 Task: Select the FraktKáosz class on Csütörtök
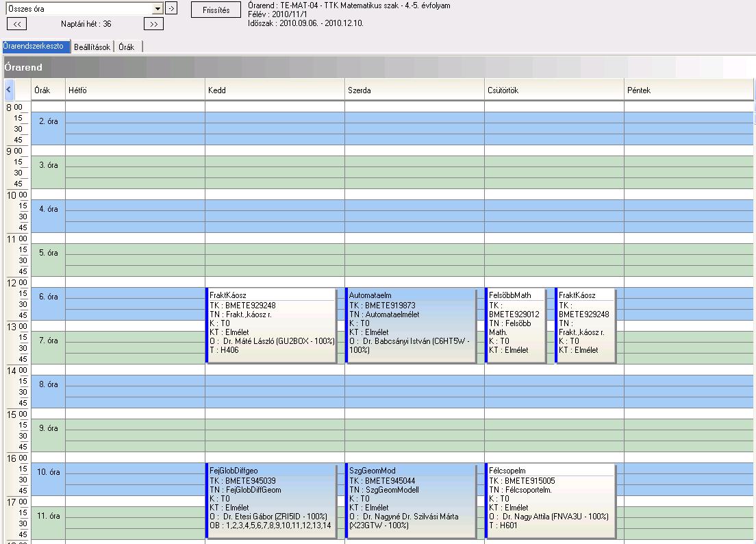click(x=585, y=325)
